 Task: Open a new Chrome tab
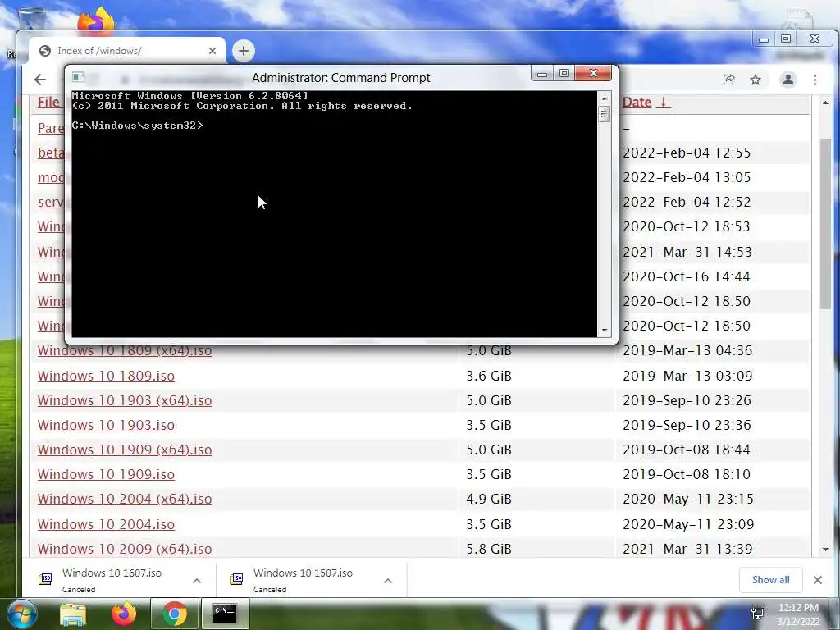click(x=243, y=51)
